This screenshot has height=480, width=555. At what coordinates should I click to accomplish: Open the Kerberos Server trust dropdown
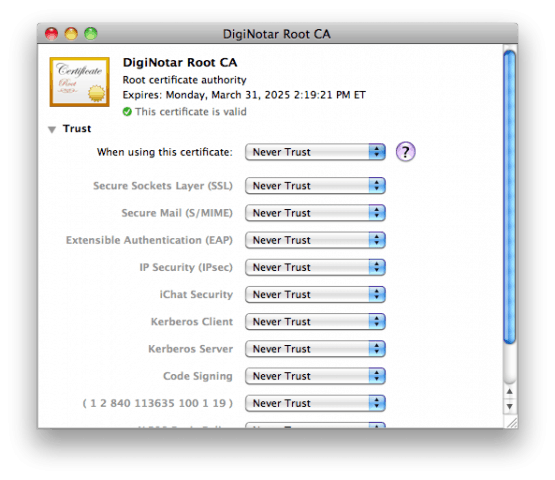[315, 349]
